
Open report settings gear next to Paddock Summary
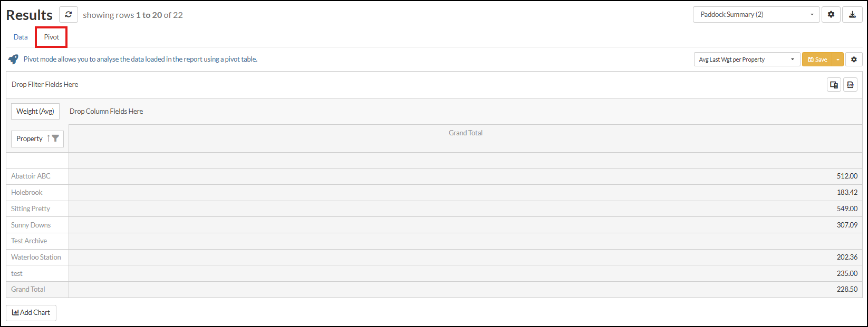tap(831, 15)
